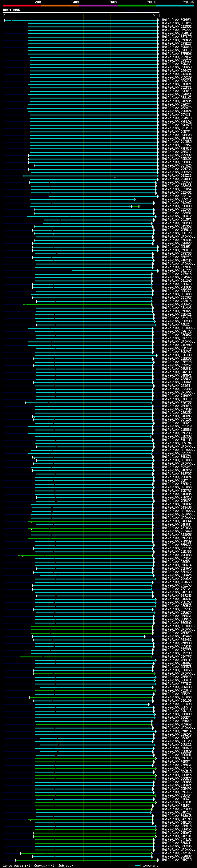Select the UniRef100_Q9ZQS2 label
This screenshot has height=868, width=197.
[x=176, y=57]
